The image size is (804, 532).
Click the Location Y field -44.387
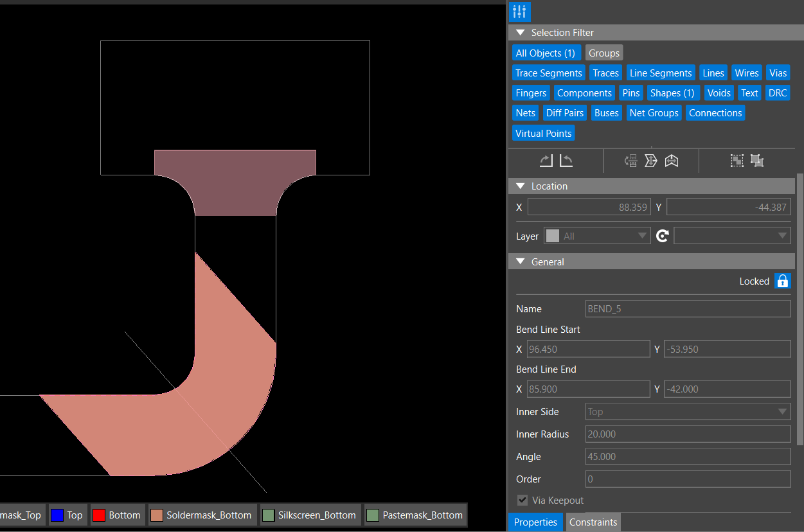728,207
